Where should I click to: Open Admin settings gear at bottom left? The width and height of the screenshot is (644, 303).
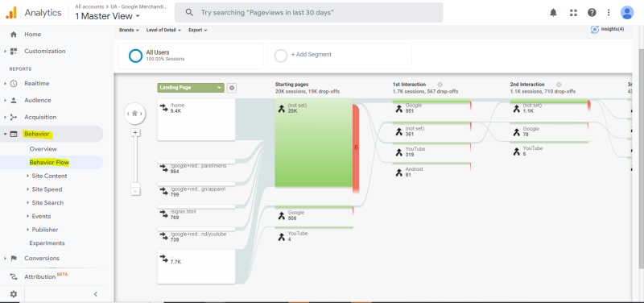point(14,294)
